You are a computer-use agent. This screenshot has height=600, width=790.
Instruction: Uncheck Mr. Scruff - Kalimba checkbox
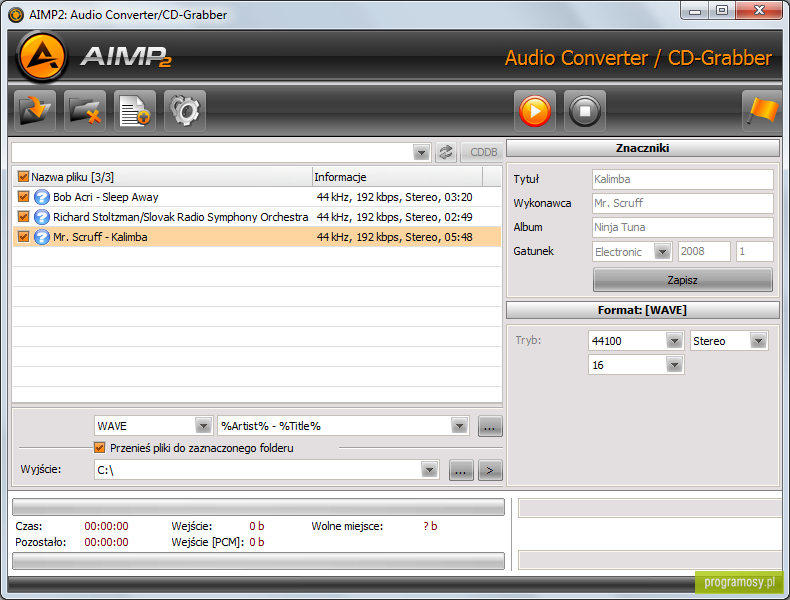[23, 236]
